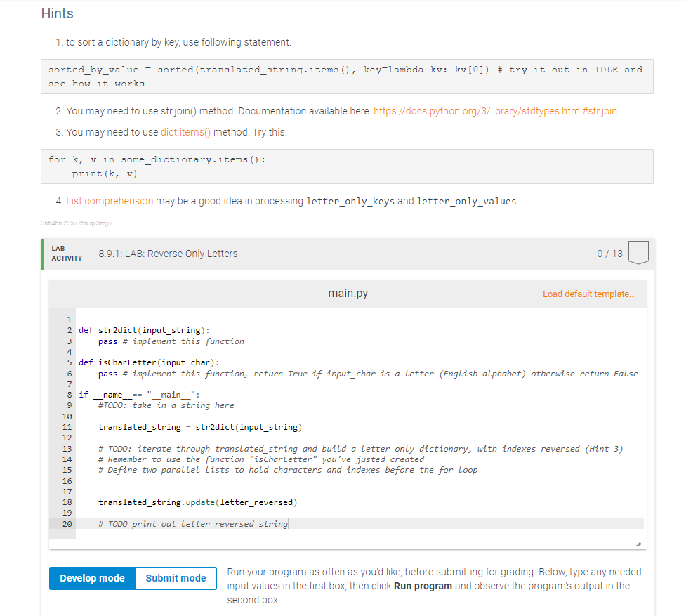Switch to Submit mode
This screenshot has width=686, height=616.
point(176,578)
